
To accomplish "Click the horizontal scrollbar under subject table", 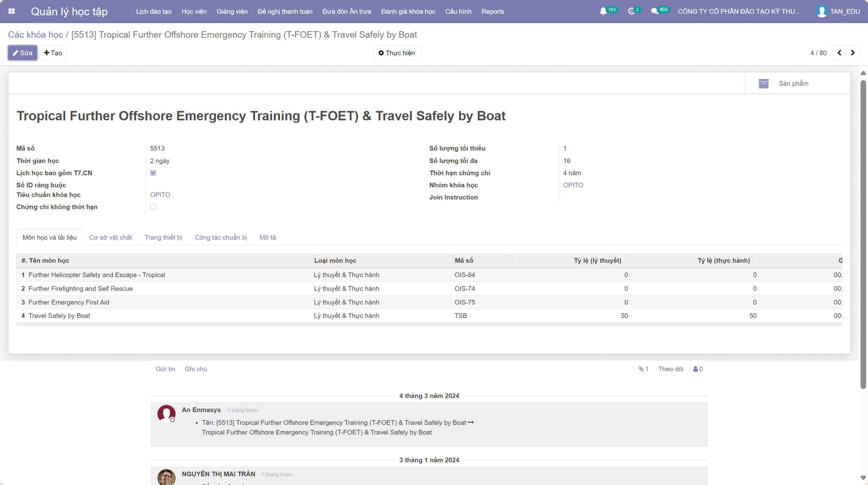I will tap(429, 325).
